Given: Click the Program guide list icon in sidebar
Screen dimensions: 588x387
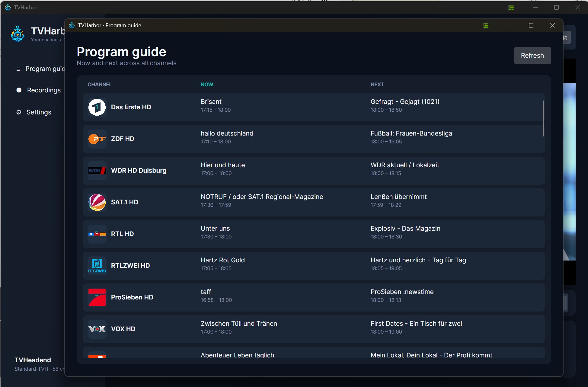Looking at the screenshot, I should [x=18, y=69].
